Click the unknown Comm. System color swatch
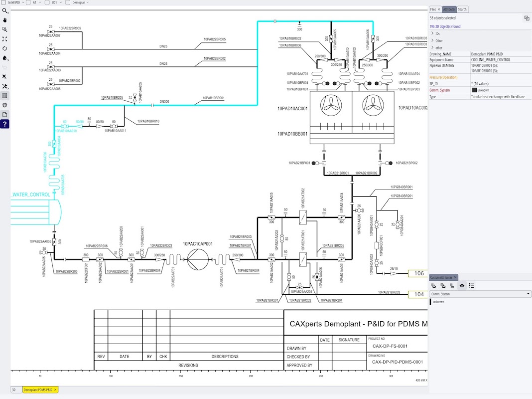Viewport: 532px width, 399px height. point(474,90)
